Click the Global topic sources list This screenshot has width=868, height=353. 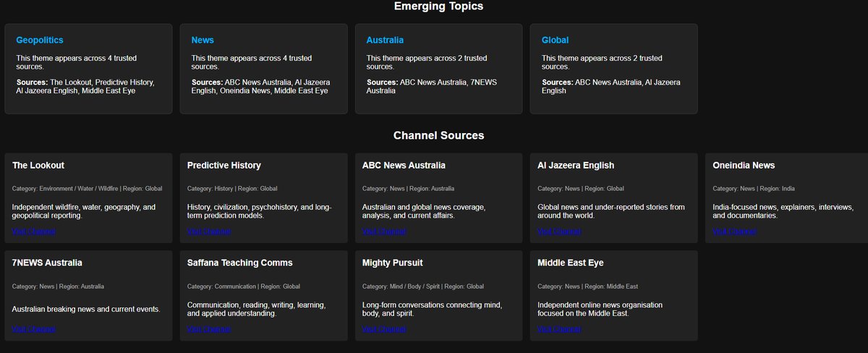tap(610, 87)
